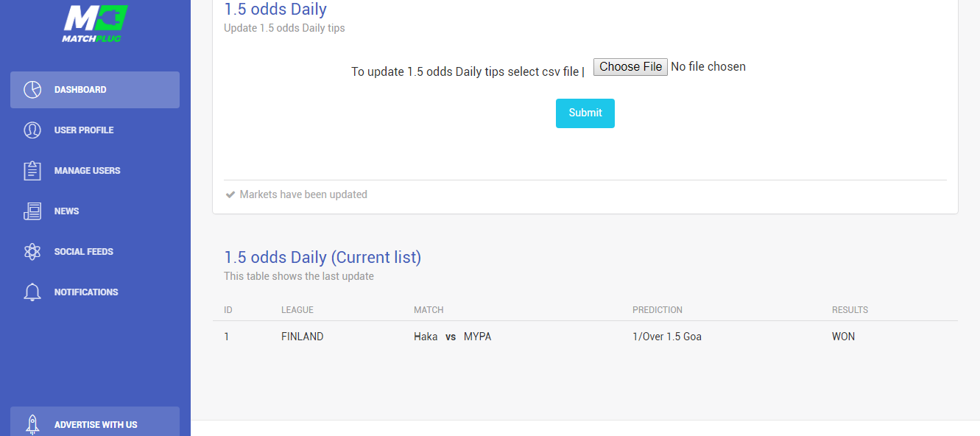
Task: Click the News newspaper icon
Action: click(32, 211)
